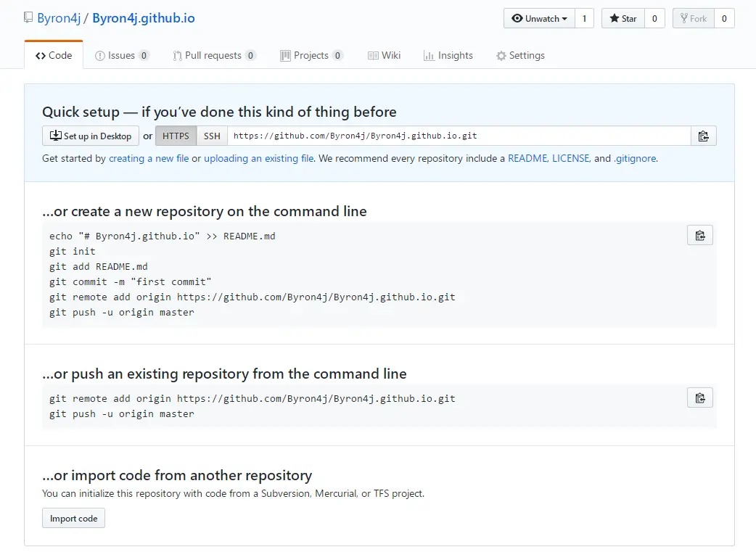Open the Byron4j user profile link
This screenshot has width=756, height=552.
pos(59,18)
